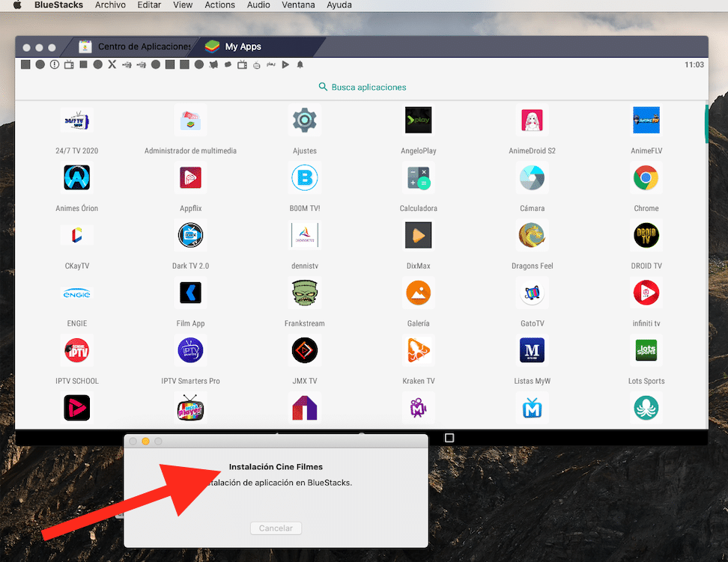Image resolution: width=728 pixels, height=562 pixels.
Task: Launch IPTV Smarters Pro
Action: pyautogui.click(x=190, y=350)
